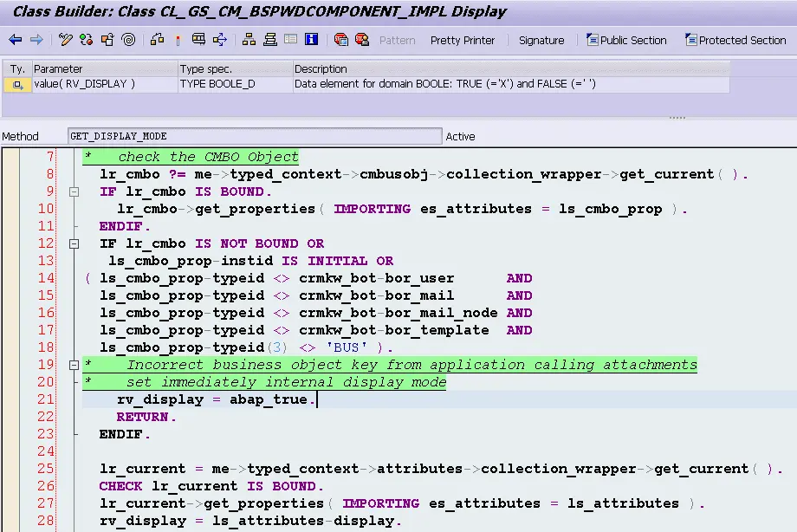
Task: Click the 'BUS' literal on line 18
Action: point(347,347)
